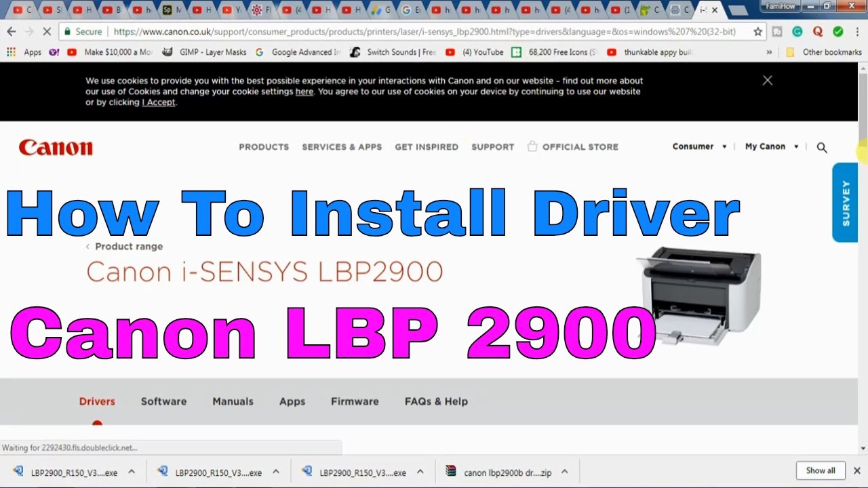Screen dimensions: 868x488
Task: Click the 'Canon i-SENSYS LBP2900' heading
Action: tap(264, 272)
